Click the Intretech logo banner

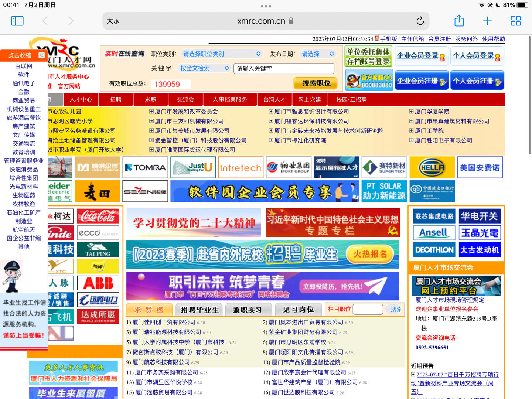point(241,167)
